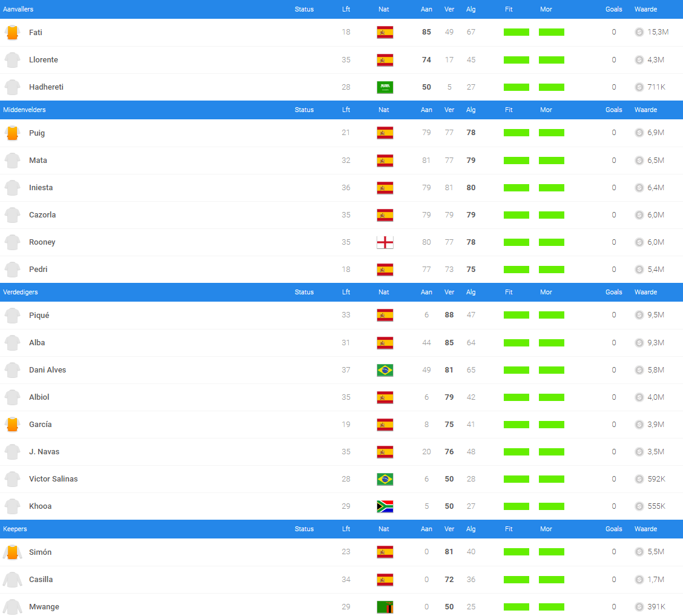The image size is (683, 616).
Task: Sort attackers by the Aan column header
Action: [x=426, y=9]
